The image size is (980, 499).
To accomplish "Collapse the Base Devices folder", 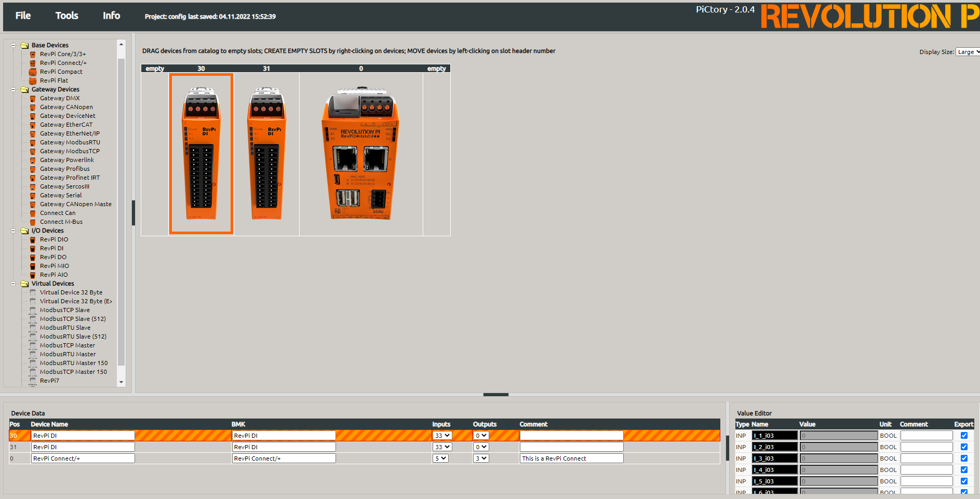I will [14, 45].
